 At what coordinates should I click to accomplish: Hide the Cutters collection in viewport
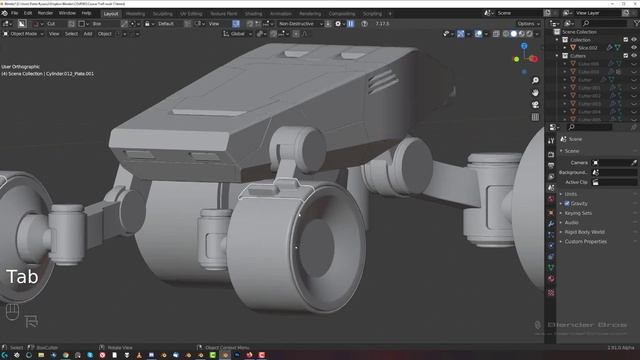[x=634, y=56]
